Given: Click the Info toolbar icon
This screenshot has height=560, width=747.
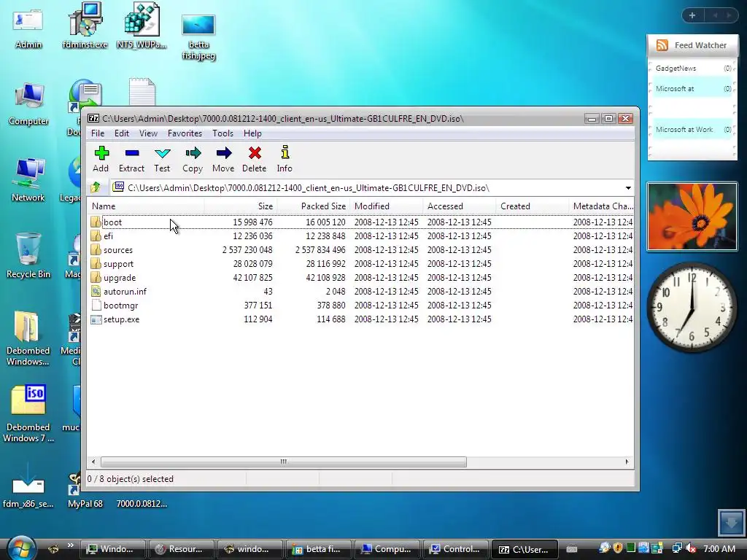Looking at the screenshot, I should coord(285,153).
